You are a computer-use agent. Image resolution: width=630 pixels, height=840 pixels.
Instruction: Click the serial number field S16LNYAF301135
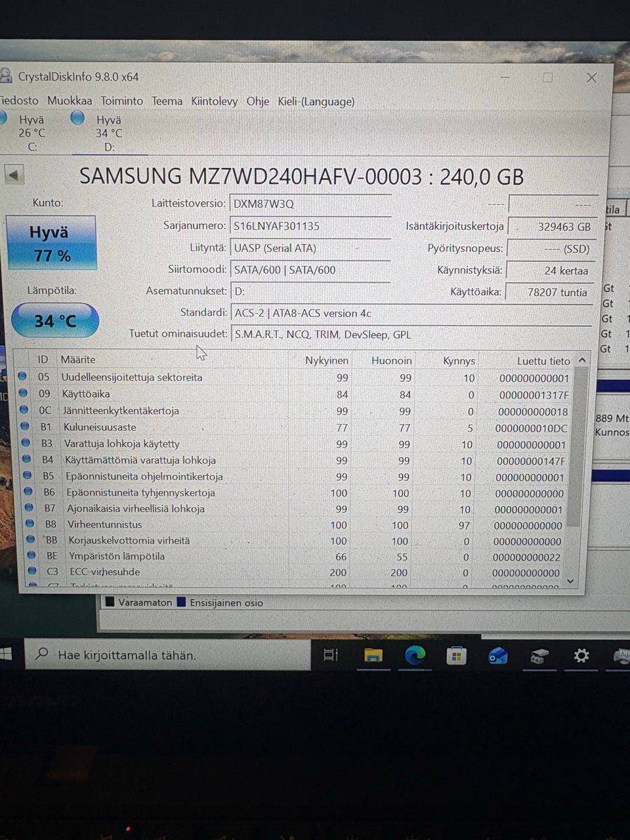(311, 226)
